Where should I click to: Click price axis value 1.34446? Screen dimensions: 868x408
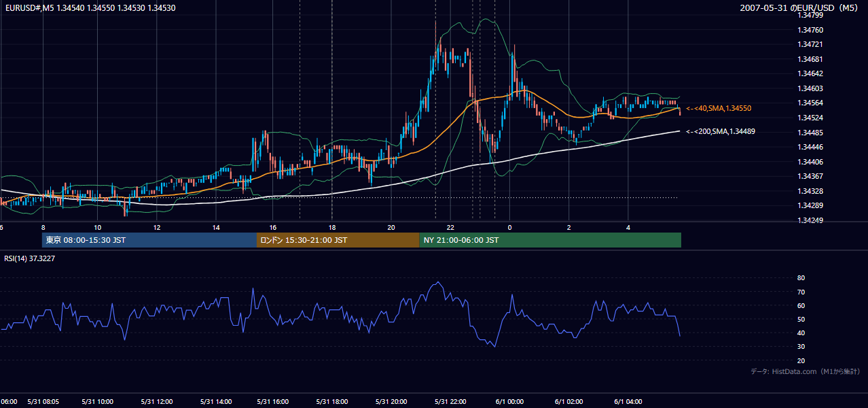tap(809, 147)
